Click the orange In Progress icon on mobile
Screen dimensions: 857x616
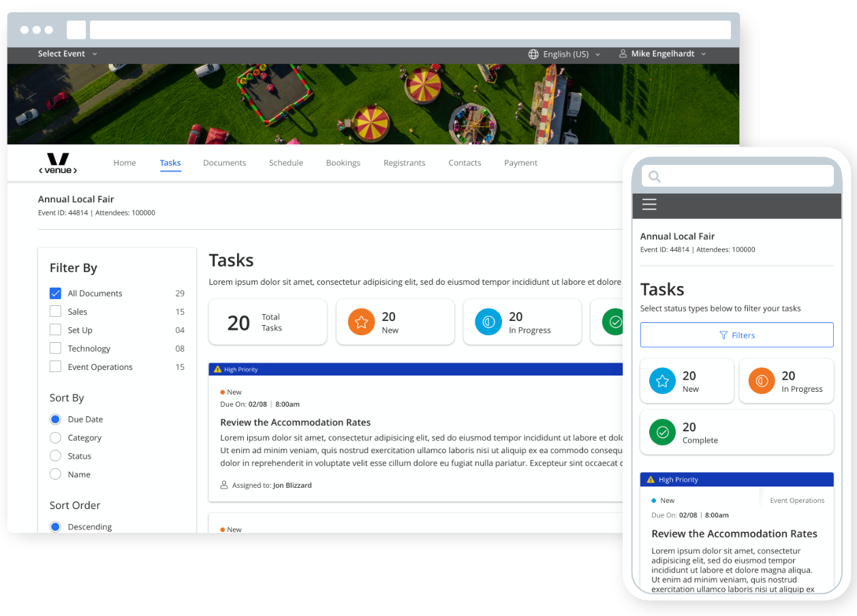pyautogui.click(x=761, y=382)
